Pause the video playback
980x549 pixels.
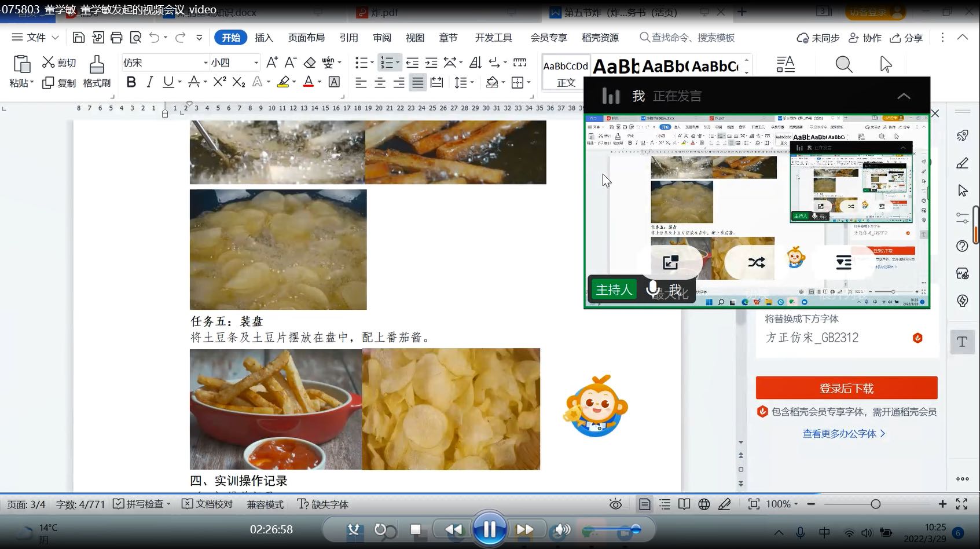coord(489,529)
